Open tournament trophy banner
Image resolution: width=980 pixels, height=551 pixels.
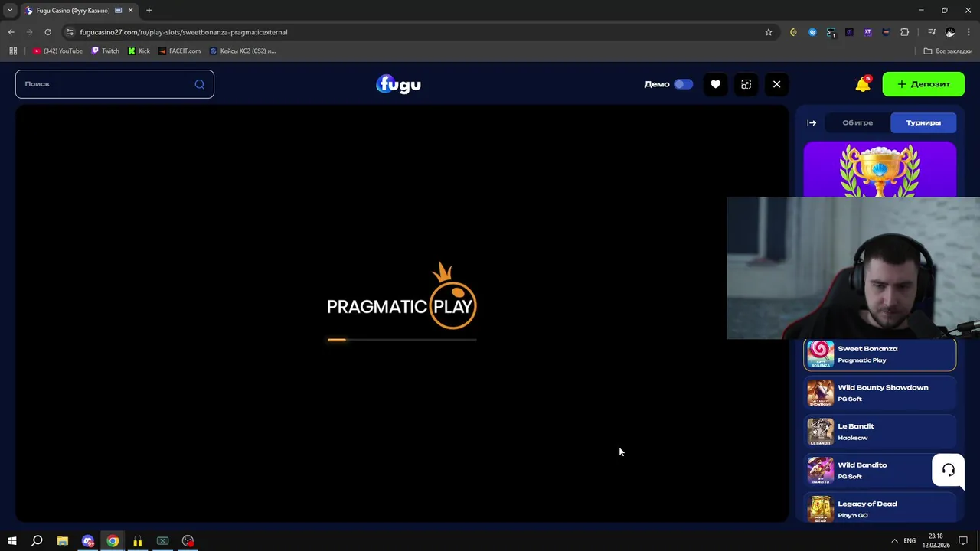click(x=880, y=169)
